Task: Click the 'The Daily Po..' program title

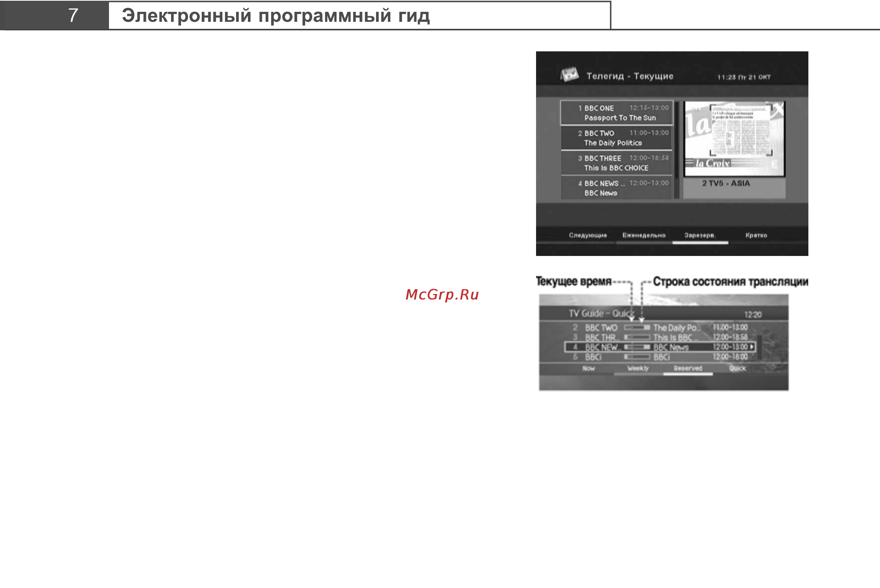Action: click(x=677, y=328)
